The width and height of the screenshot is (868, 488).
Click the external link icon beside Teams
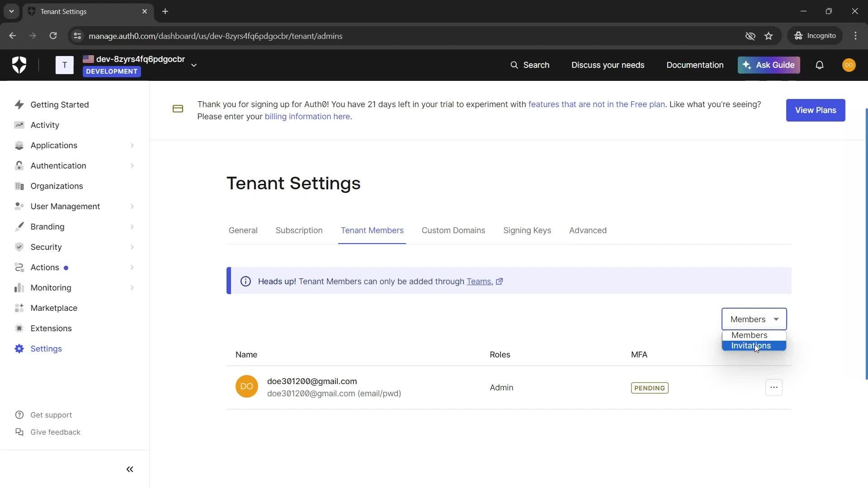coord(499,282)
